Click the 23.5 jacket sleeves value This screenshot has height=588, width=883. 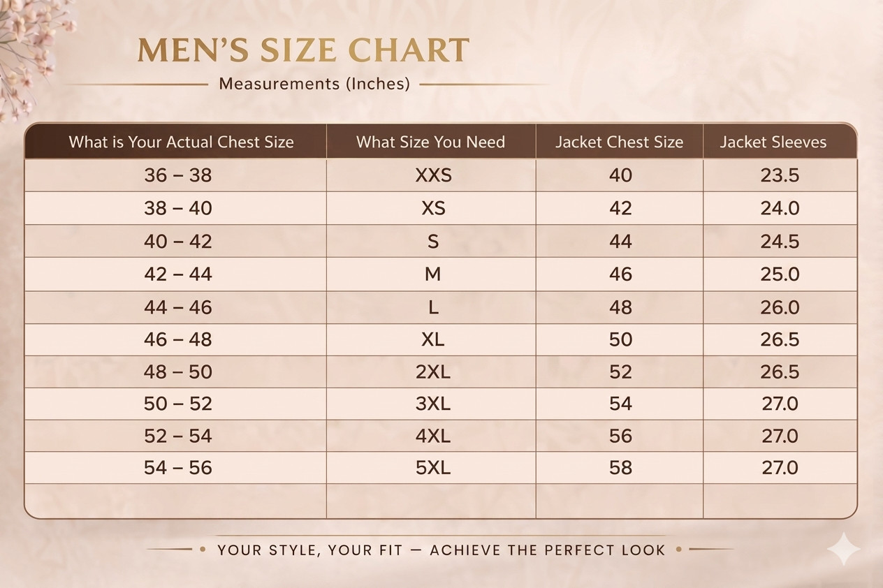tap(780, 175)
